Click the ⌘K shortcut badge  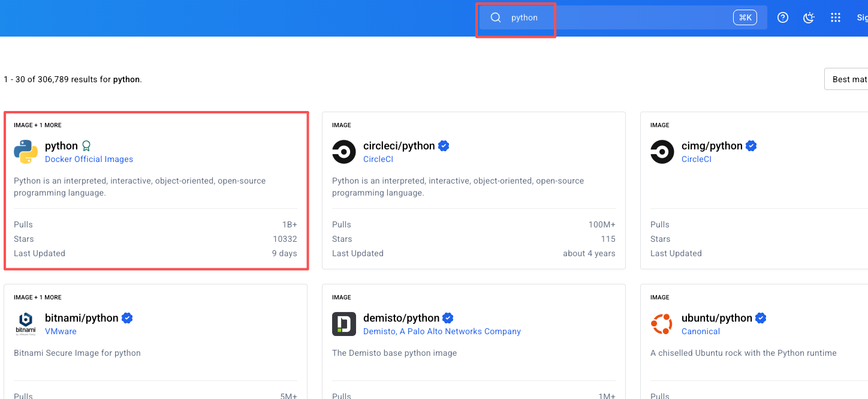[745, 17]
